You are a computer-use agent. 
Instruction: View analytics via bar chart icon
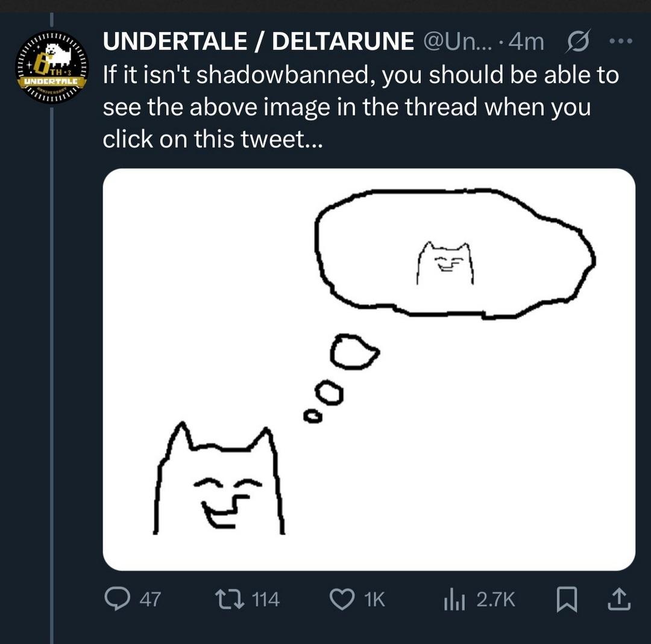[454, 599]
